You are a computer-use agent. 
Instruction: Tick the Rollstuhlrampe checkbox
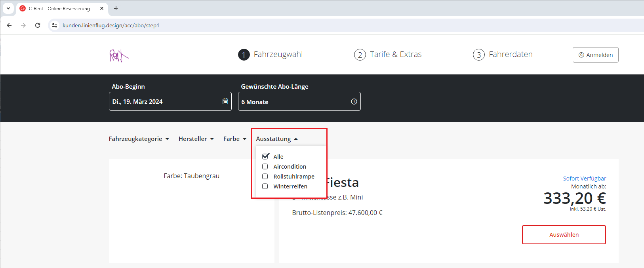tap(265, 177)
